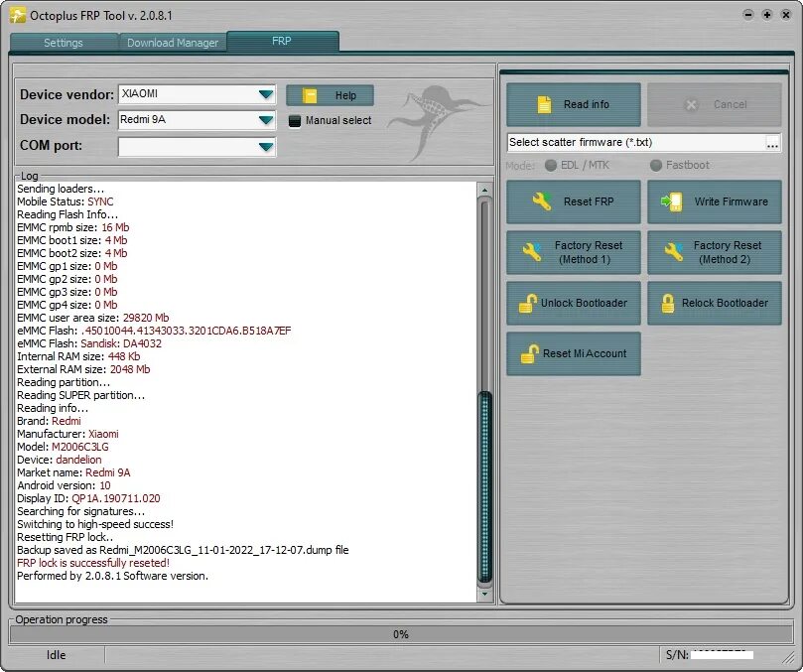
Task: Browse scatter firmware with the ... button
Action: (773, 143)
